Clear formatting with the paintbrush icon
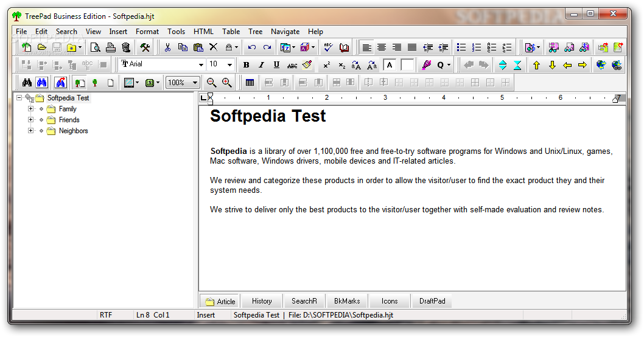The height and width of the screenshot is (337, 644). click(x=307, y=65)
